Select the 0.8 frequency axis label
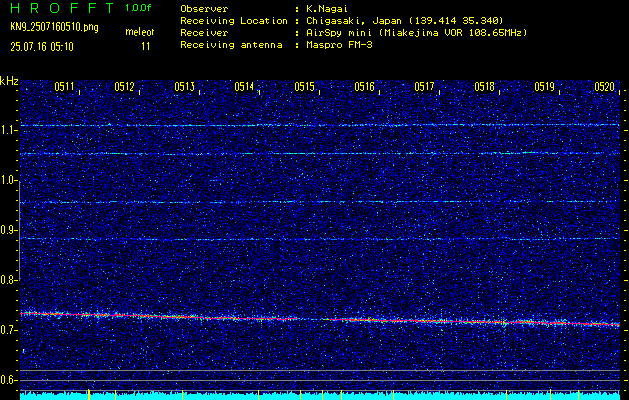The image size is (629, 400). pyautogui.click(x=8, y=280)
